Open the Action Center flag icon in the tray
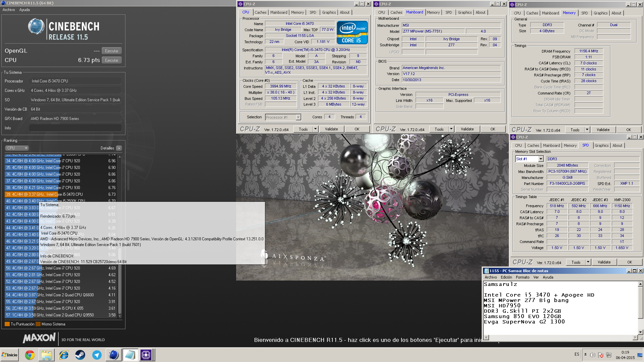 pyautogui.click(x=601, y=355)
